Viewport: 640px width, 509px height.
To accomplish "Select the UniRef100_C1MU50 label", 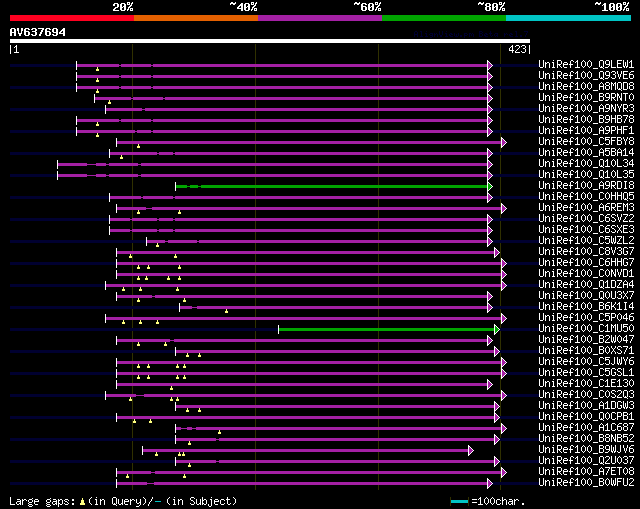I will click(586, 329).
